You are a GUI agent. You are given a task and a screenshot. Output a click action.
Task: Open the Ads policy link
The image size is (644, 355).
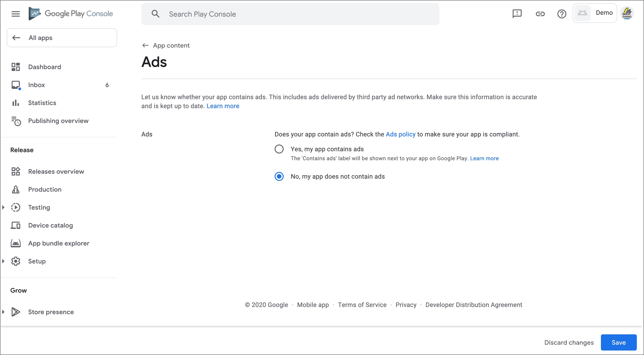tap(400, 134)
